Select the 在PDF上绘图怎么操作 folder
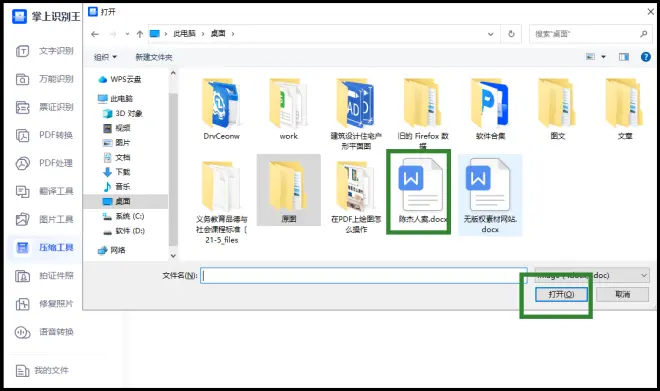Image resolution: width=660 pixels, height=391 pixels. pos(356,197)
